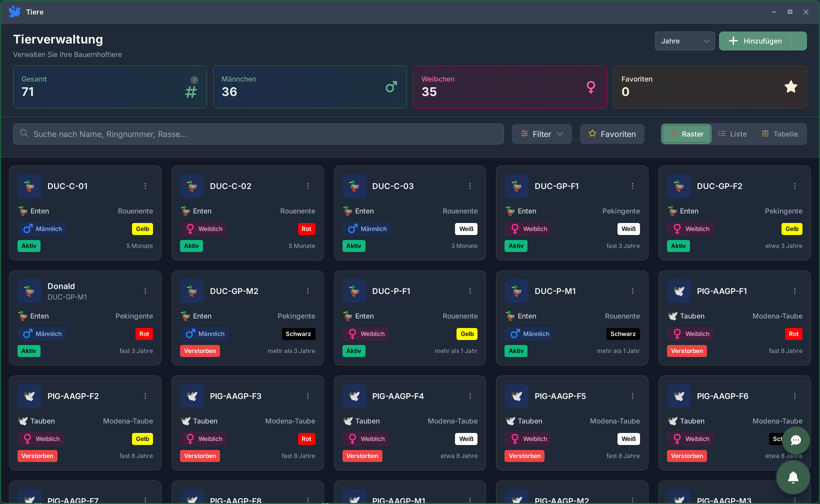Image resolution: width=820 pixels, height=504 pixels.
Task: Toggle the Favoriten filter button
Action: [x=612, y=134]
